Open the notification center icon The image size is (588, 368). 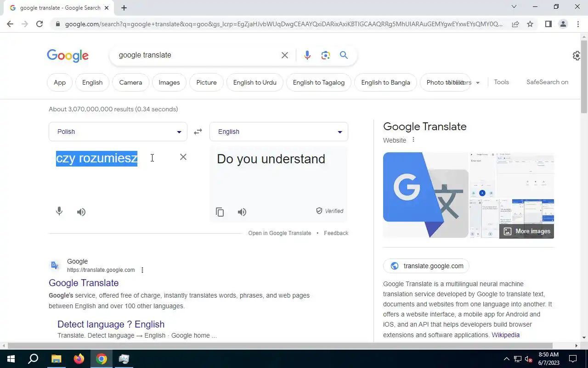pyautogui.click(x=573, y=359)
